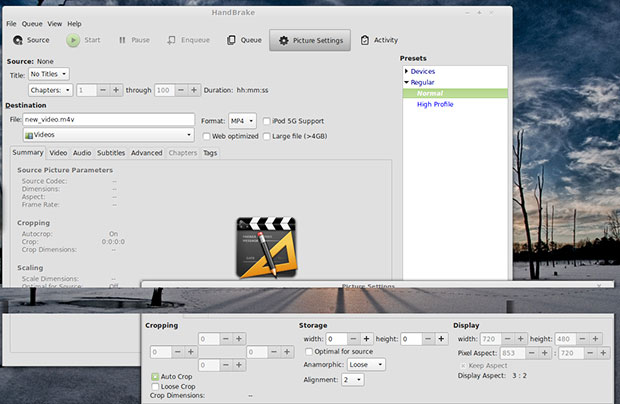Decrease the right crop value
This screenshot has height=404, width=620.
[274, 352]
